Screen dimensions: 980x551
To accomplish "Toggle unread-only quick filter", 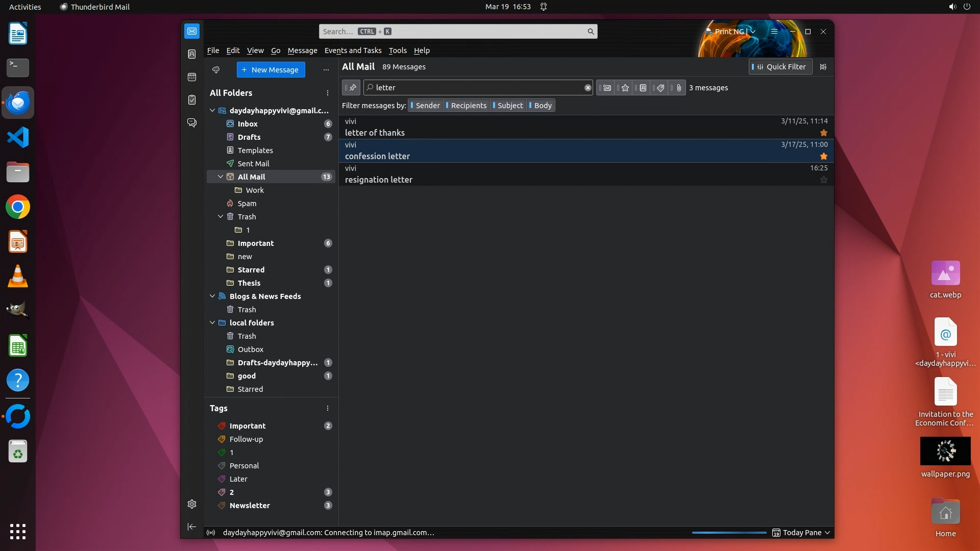I will [x=606, y=88].
